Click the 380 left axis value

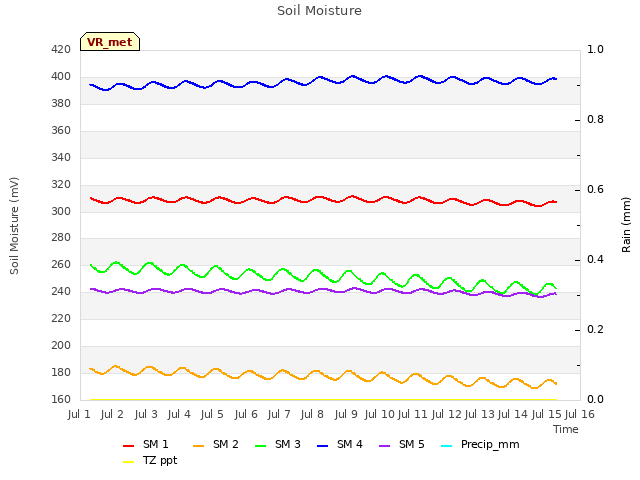[x=61, y=103]
